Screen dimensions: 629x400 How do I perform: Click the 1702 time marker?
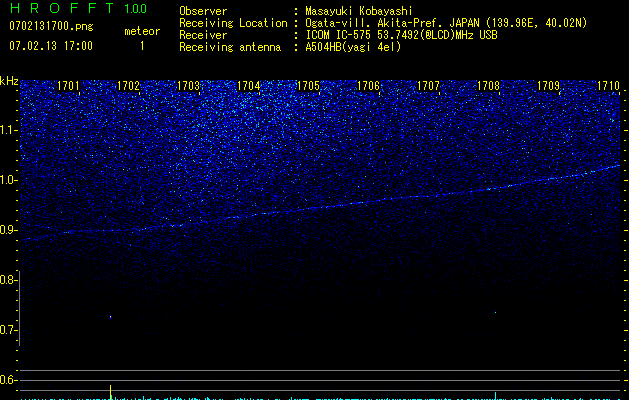128,86
